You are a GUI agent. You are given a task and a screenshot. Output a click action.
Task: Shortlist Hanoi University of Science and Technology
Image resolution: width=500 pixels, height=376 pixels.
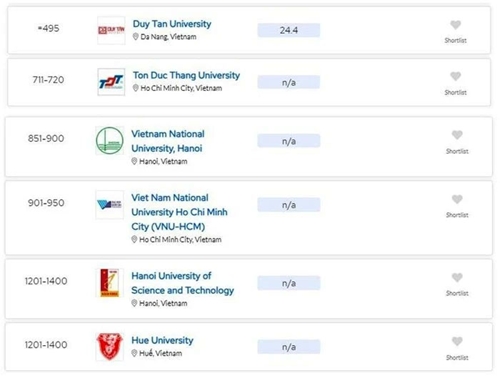coord(457,278)
